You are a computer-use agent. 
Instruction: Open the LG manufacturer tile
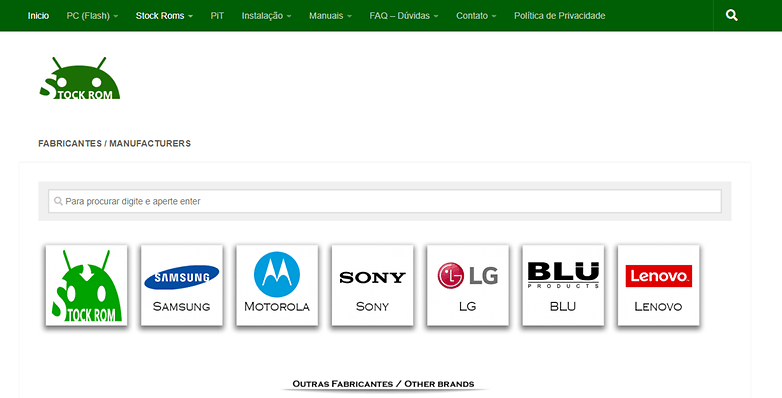click(x=468, y=285)
